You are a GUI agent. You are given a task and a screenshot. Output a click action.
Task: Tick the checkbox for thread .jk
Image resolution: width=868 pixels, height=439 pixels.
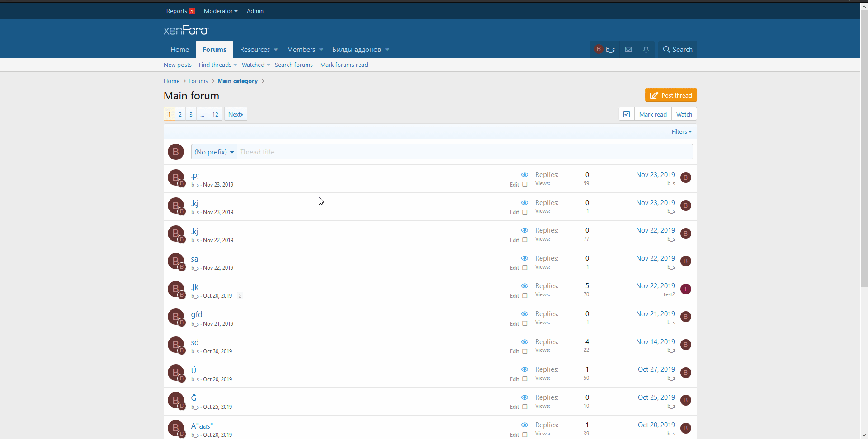click(525, 296)
